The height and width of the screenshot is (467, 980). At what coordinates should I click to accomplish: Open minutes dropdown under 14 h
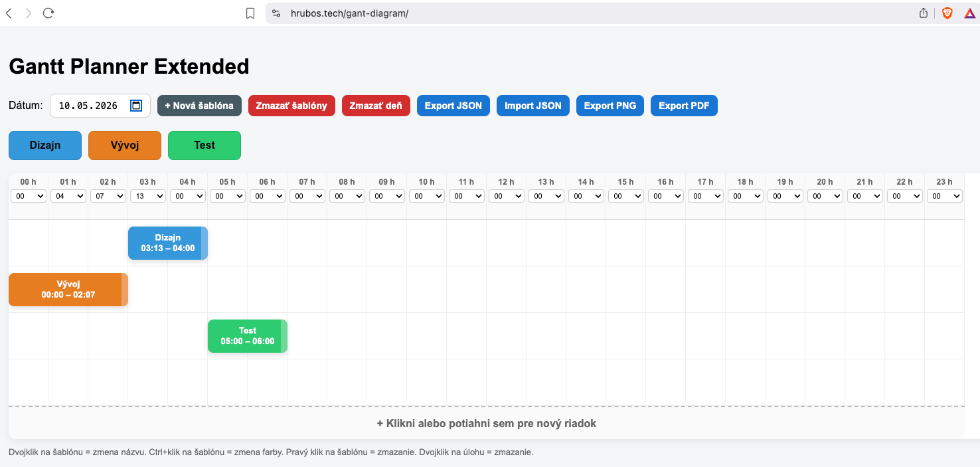click(x=586, y=196)
